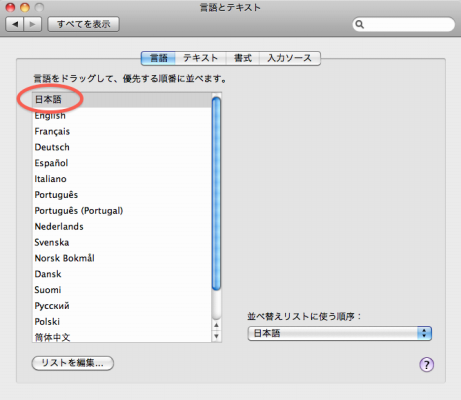461x400 pixels.
Task: Switch to the 書式 tab
Action: [x=243, y=58]
